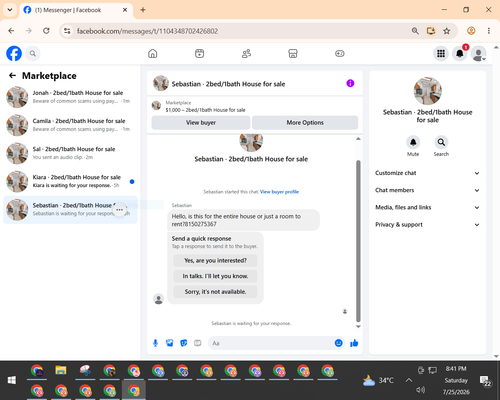Reload the current page
500x400 pixels.
pyautogui.click(x=46, y=31)
